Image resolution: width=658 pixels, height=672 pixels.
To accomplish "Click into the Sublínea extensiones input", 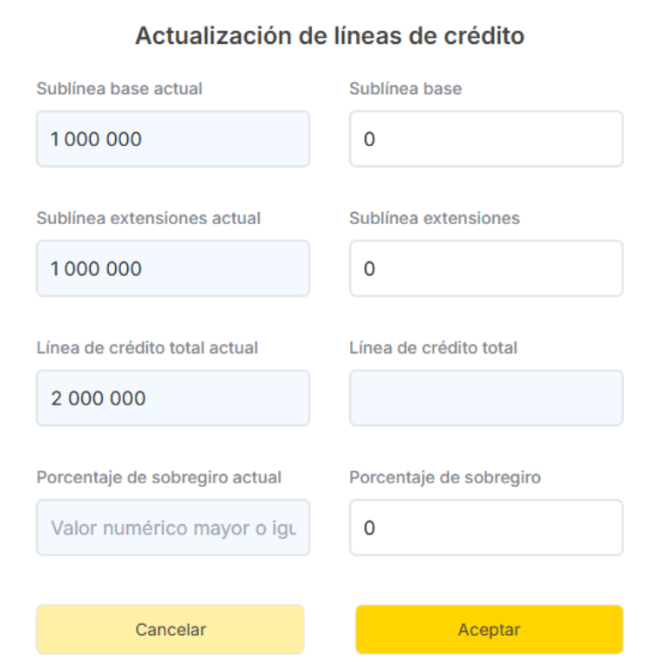I will pyautogui.click(x=486, y=268).
